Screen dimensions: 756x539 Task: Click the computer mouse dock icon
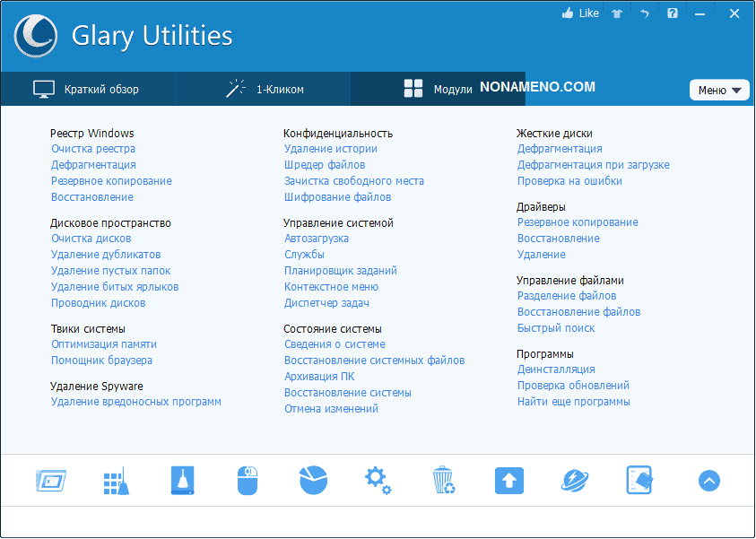tap(247, 481)
